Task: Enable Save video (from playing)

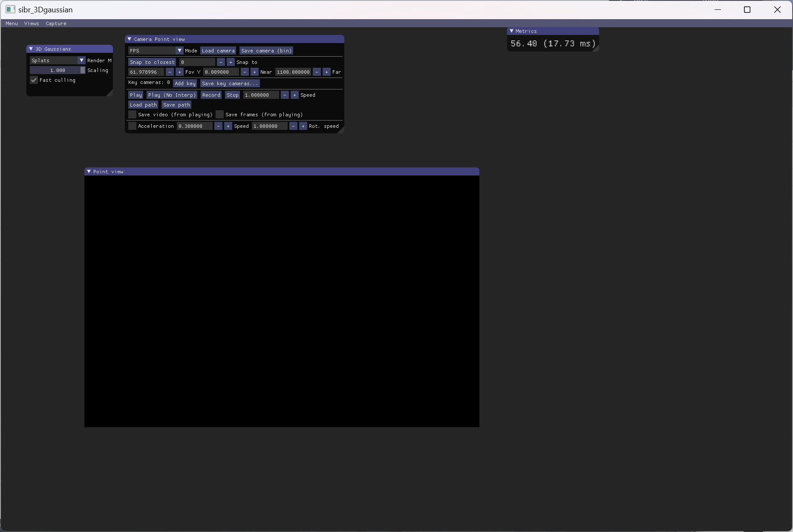Action: [x=132, y=115]
